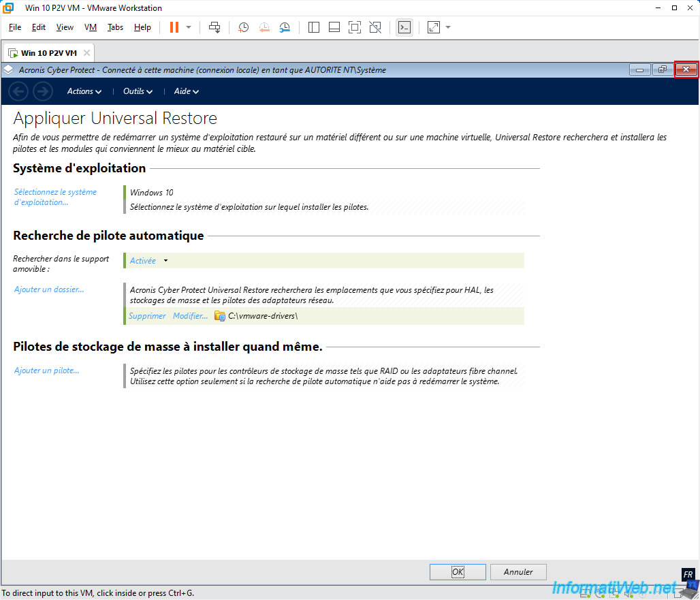The image size is (700, 600).
Task: Click the Acronis back navigation arrow
Action: [18, 91]
